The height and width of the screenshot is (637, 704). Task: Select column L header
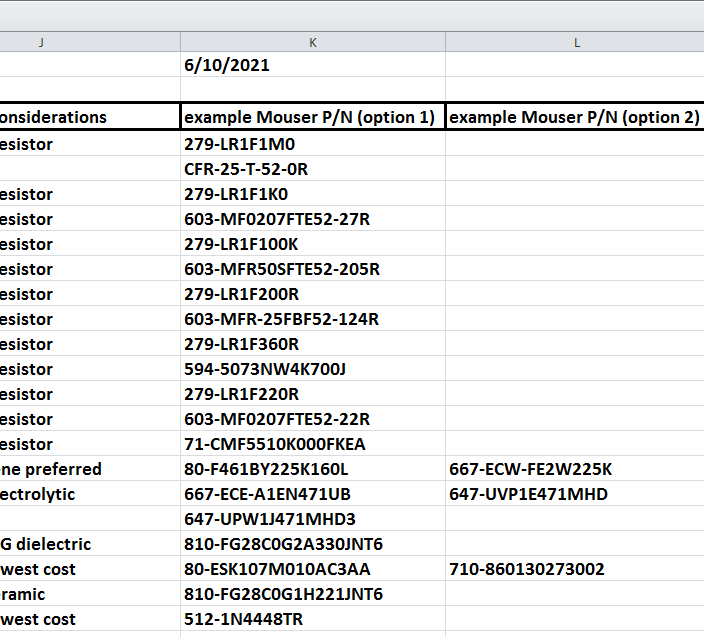tap(575, 42)
